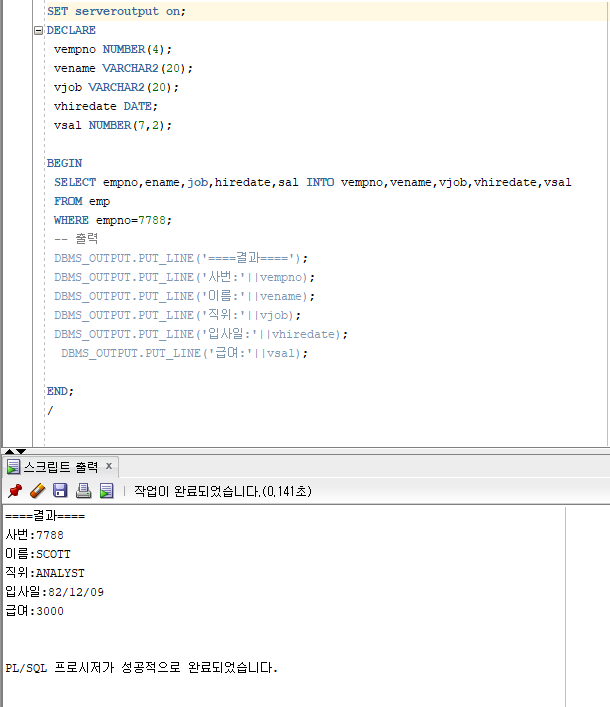Click the '이름:SCOTT' output line

pos(38,554)
